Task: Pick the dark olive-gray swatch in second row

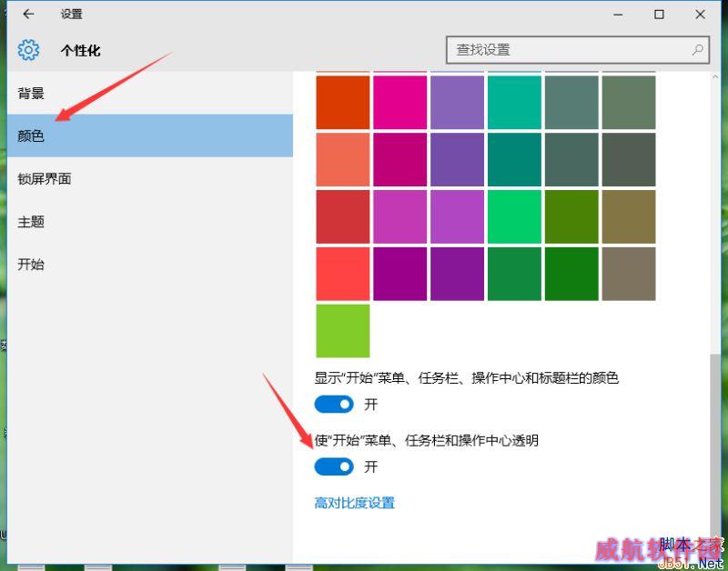Action: tap(629, 159)
